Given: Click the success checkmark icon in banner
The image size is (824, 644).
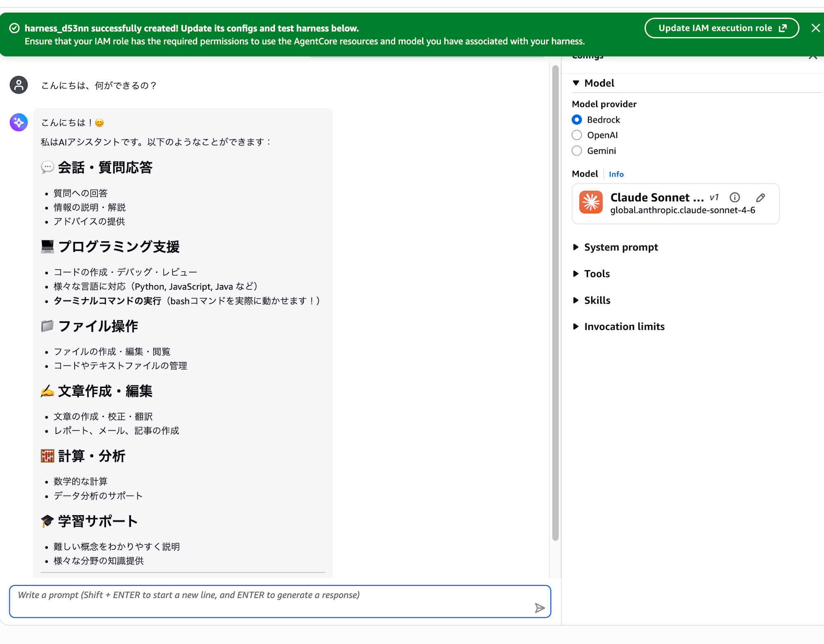Looking at the screenshot, I should 14,28.
